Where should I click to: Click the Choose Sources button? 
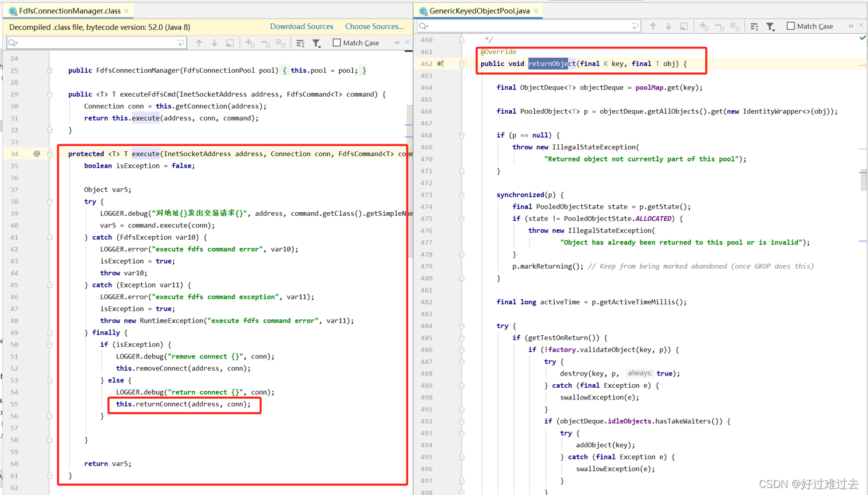point(374,26)
